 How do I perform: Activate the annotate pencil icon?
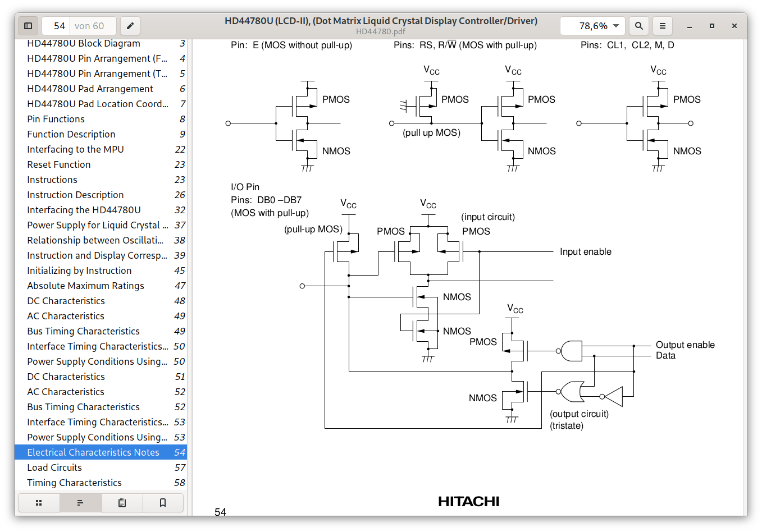click(x=130, y=26)
